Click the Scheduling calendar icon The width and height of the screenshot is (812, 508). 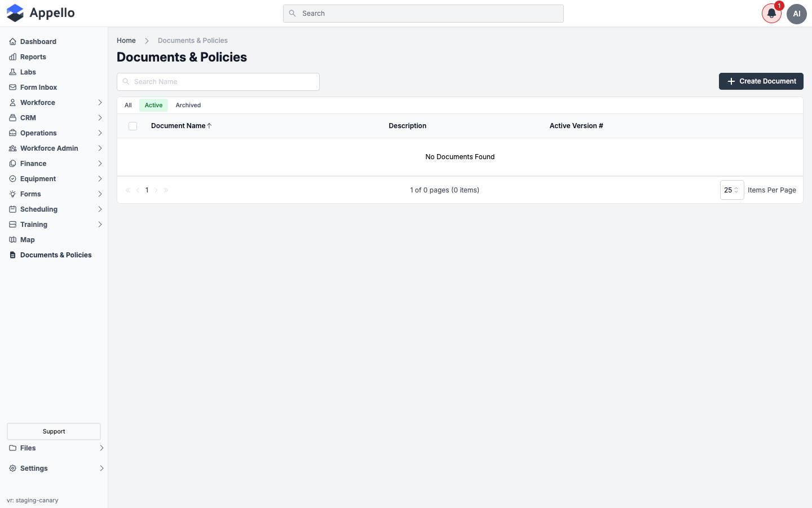pos(12,209)
